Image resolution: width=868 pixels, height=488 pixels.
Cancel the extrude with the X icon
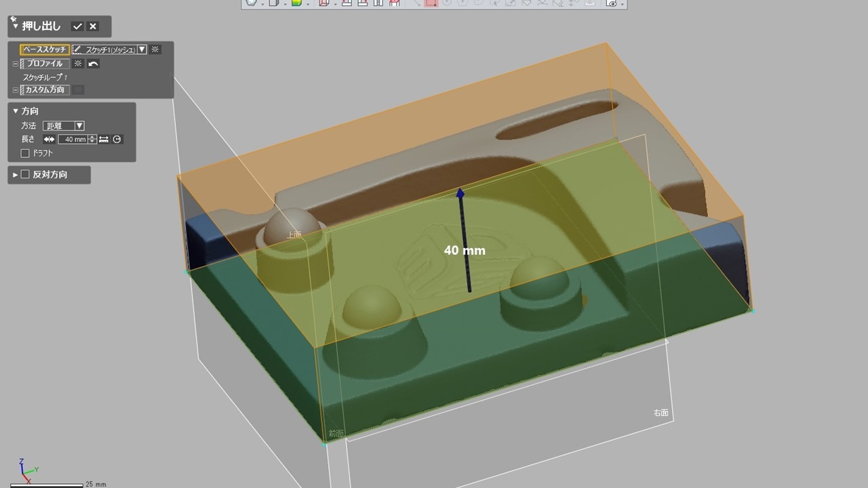tap(93, 26)
